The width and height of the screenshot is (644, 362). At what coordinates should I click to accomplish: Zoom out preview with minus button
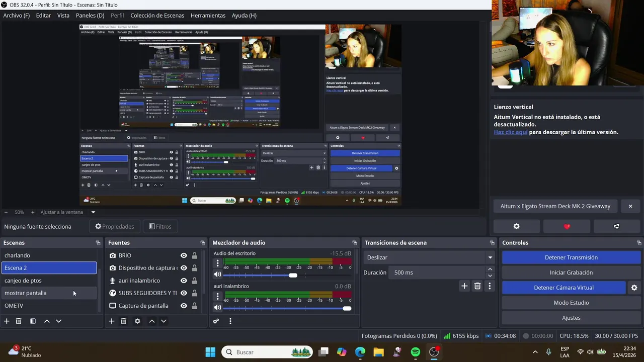tap(6, 212)
